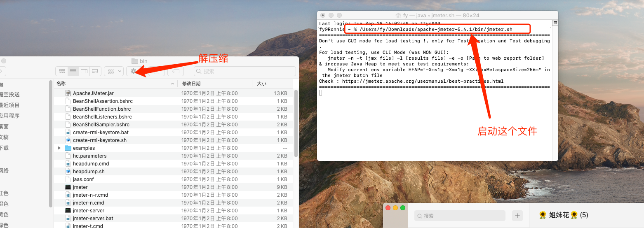This screenshot has width=644, height=228.
Task: Click the plus button in chat window
Action: click(517, 216)
